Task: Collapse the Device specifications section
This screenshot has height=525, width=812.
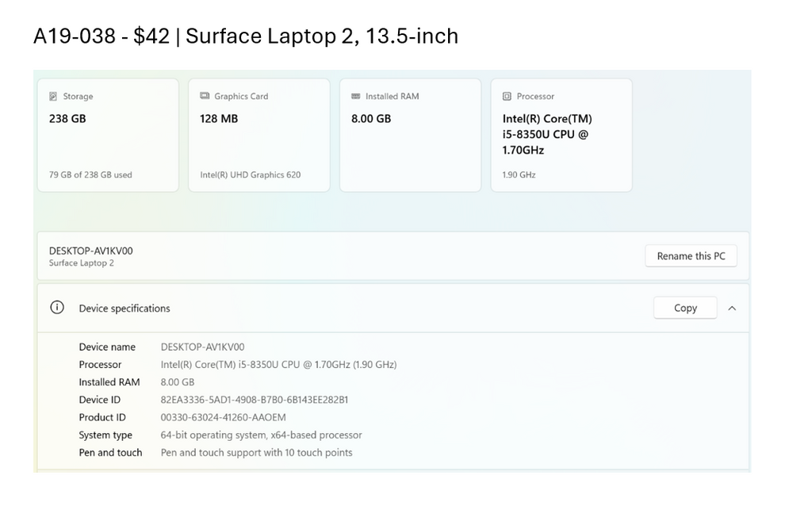Action: [732, 308]
